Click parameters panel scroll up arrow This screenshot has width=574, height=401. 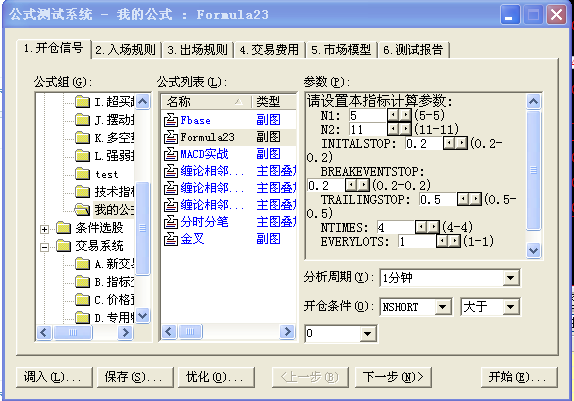click(x=533, y=101)
